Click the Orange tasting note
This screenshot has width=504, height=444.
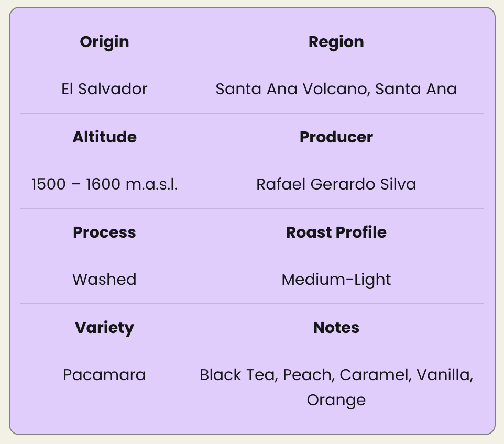(x=336, y=400)
